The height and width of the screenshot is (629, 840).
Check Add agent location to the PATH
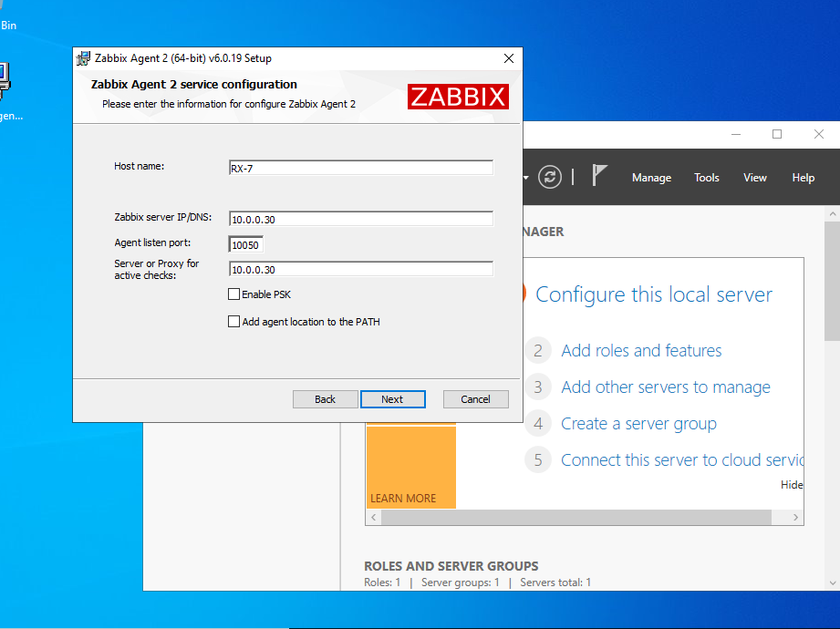click(x=233, y=321)
